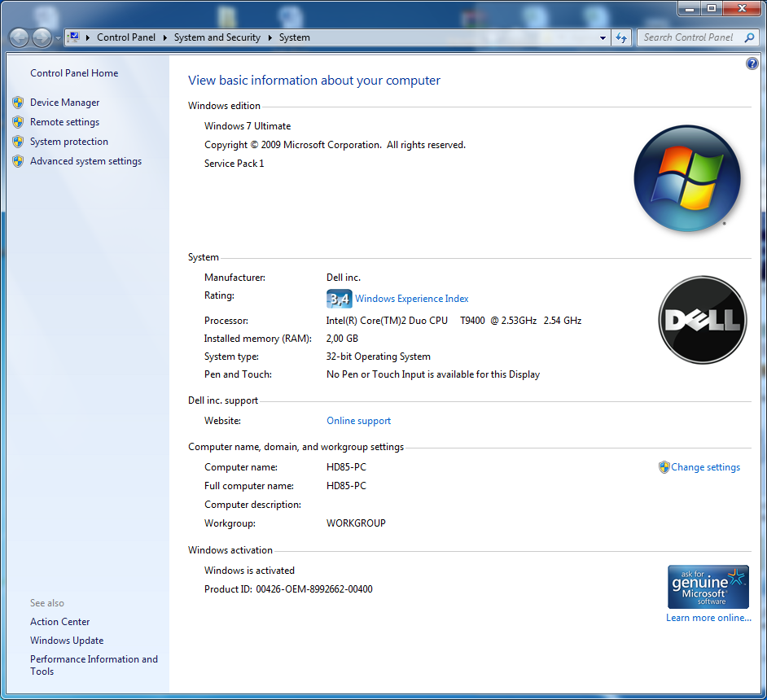Click the Dell inc. manufacturer value
The image size is (767, 700).
click(x=344, y=278)
